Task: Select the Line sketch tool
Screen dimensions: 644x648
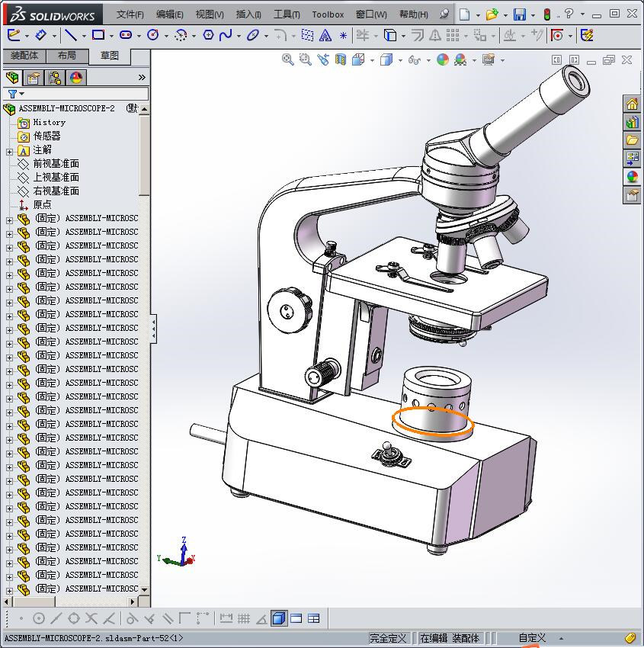Action: click(x=71, y=35)
